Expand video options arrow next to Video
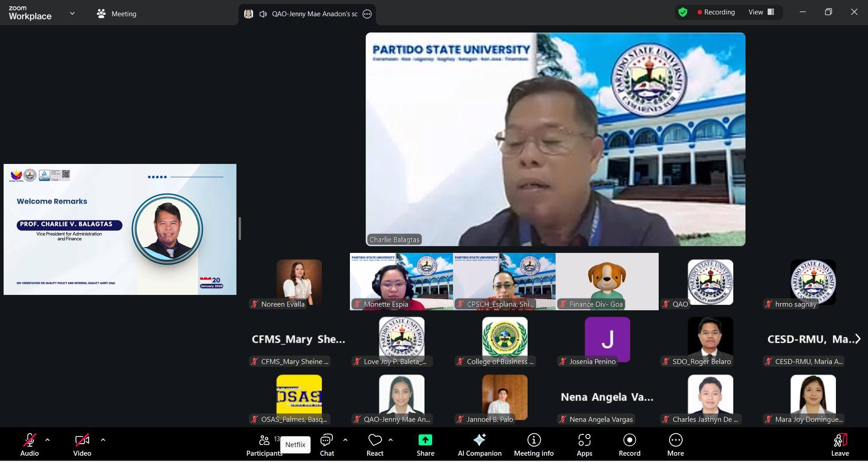This screenshot has height=462, width=868. pyautogui.click(x=103, y=439)
